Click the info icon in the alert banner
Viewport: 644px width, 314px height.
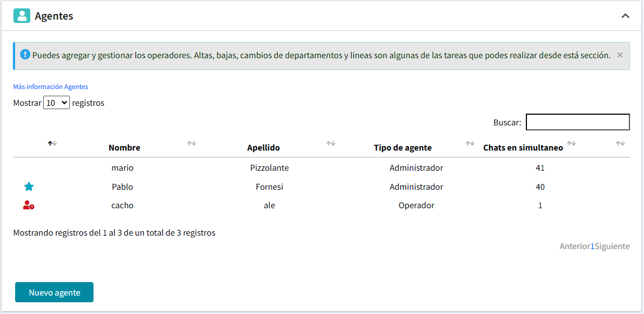[25, 55]
